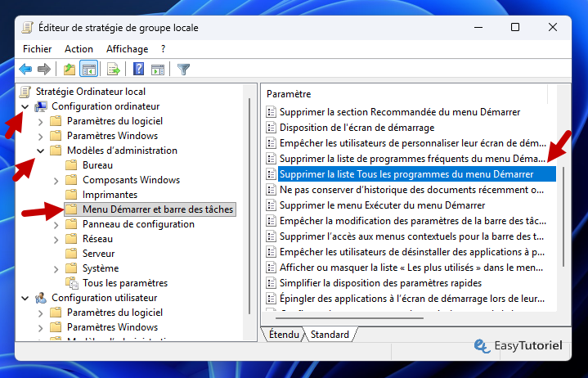Open the ? help menu

pos(163,49)
